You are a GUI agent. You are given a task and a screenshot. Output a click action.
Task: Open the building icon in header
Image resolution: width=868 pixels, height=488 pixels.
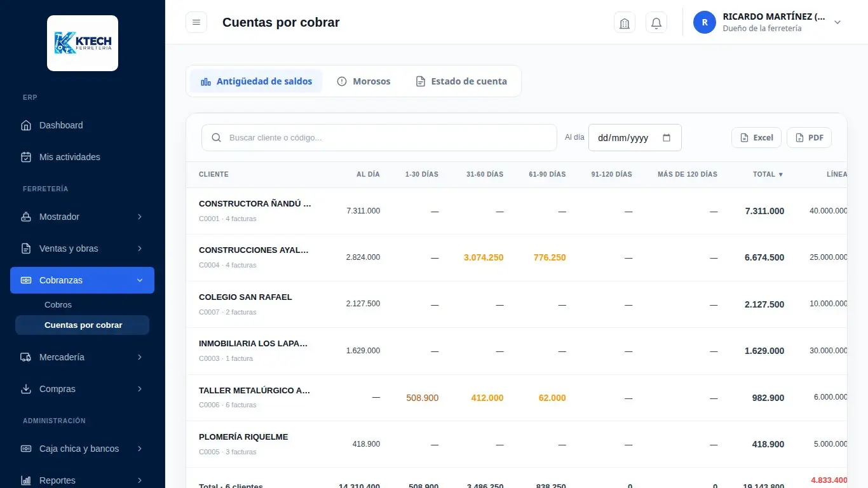click(x=625, y=23)
